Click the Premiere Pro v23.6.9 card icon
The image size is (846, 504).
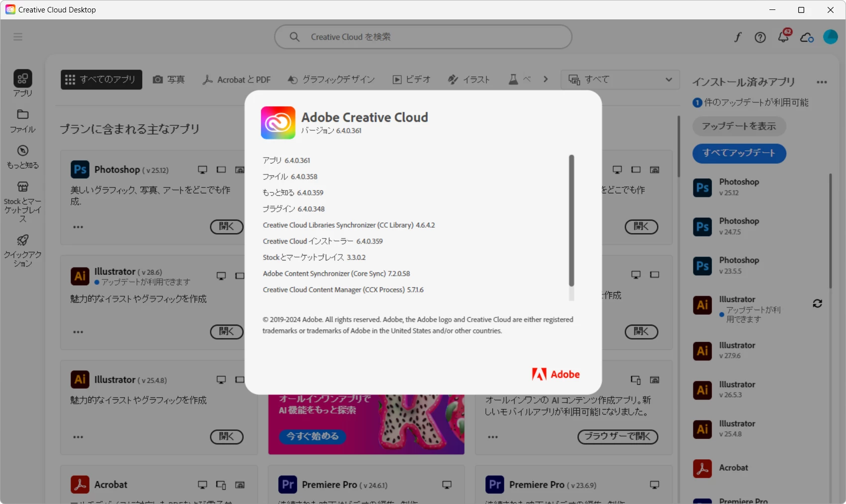[495, 485]
